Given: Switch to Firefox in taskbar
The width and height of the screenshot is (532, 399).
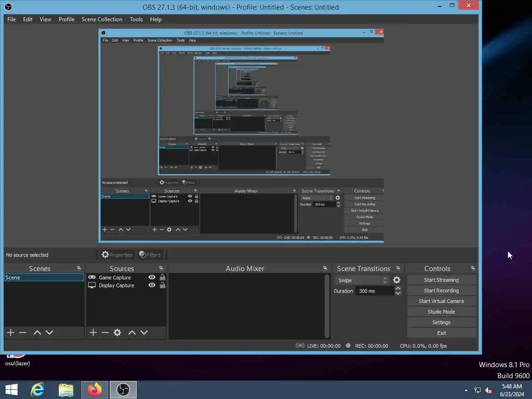Looking at the screenshot, I should point(95,389).
